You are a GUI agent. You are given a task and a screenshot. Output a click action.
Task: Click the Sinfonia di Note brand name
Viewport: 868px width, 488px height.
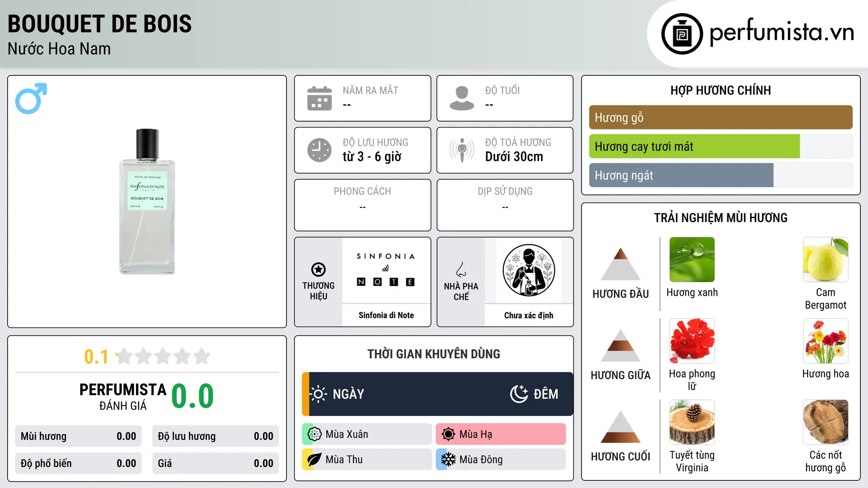(x=386, y=315)
